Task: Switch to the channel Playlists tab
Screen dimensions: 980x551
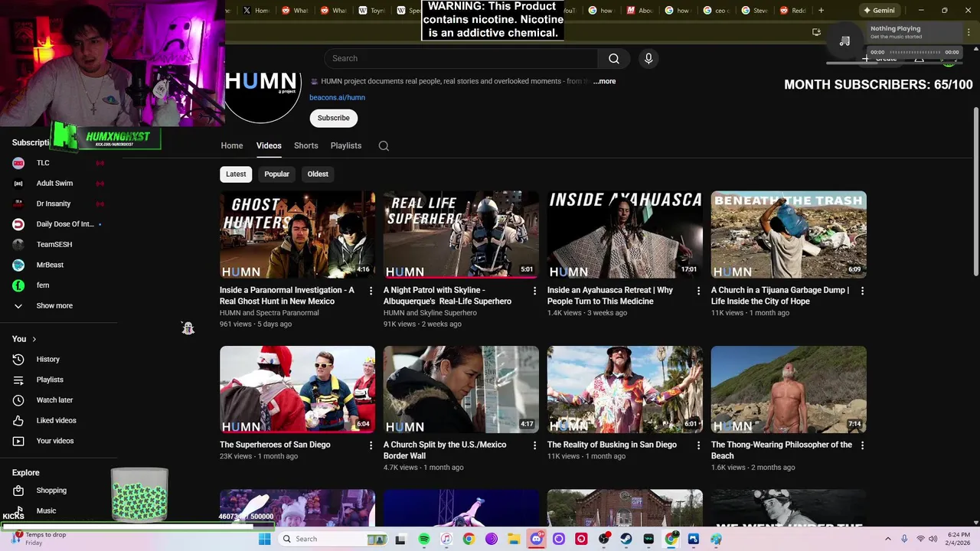Action: [346, 145]
